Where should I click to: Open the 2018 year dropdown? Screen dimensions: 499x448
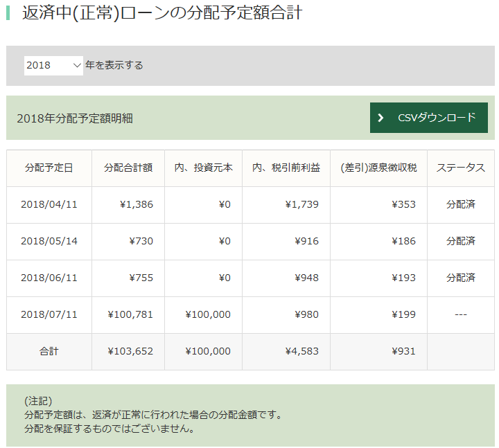click(53, 66)
